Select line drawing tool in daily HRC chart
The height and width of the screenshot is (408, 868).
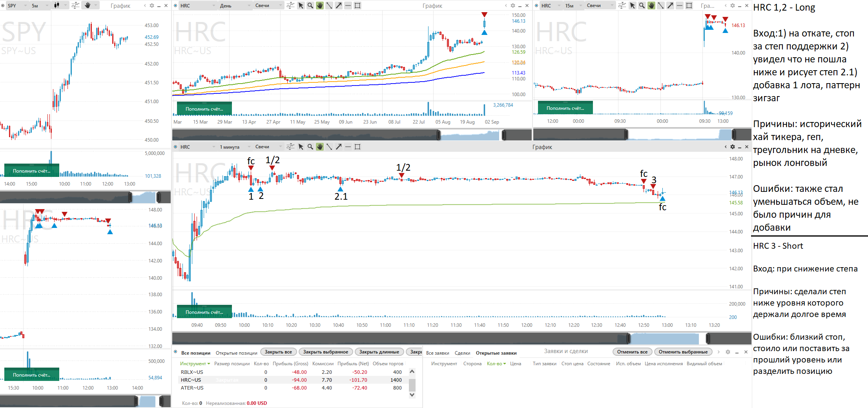329,5
